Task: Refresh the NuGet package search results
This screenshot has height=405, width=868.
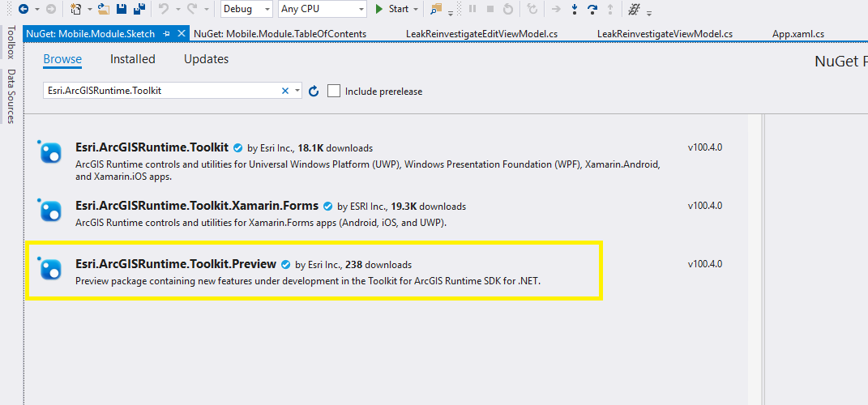Action: (x=314, y=91)
